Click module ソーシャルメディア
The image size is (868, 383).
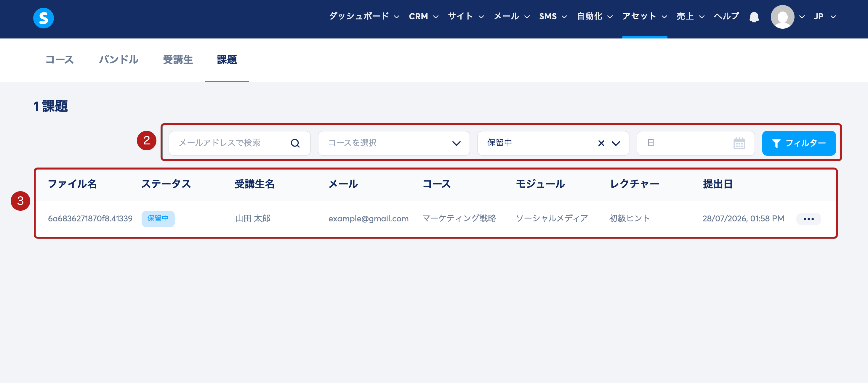pos(552,219)
